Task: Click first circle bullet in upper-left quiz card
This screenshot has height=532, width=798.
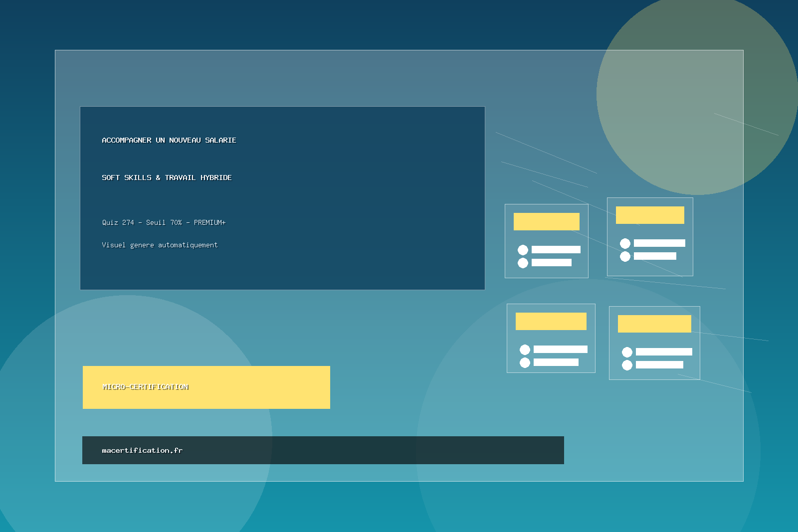Action: [x=523, y=250]
